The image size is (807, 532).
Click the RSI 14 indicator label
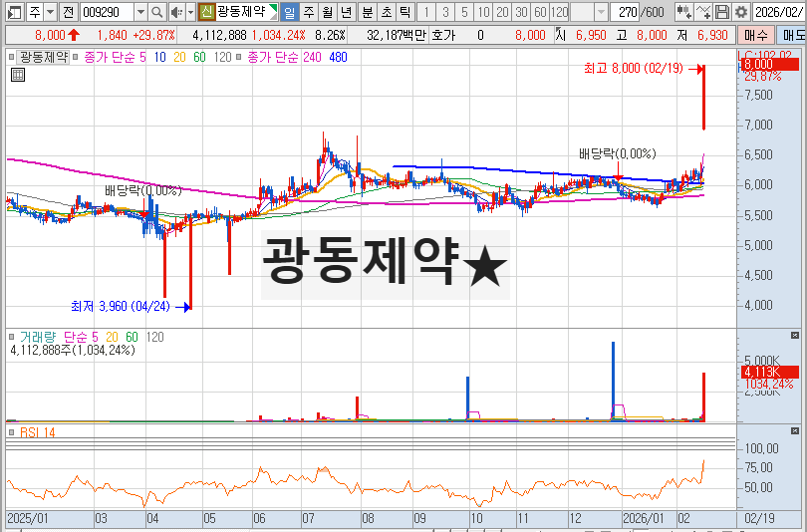point(38,432)
